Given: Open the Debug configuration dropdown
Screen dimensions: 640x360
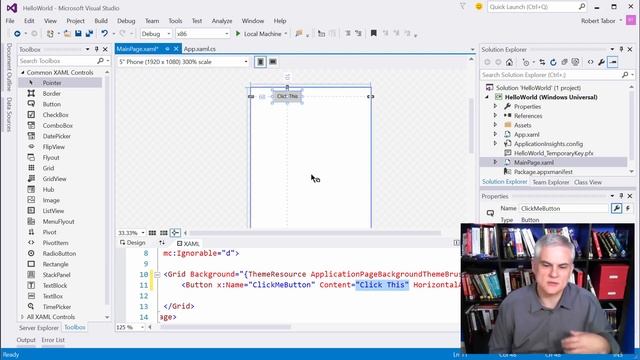Looking at the screenshot, I should tap(156, 33).
